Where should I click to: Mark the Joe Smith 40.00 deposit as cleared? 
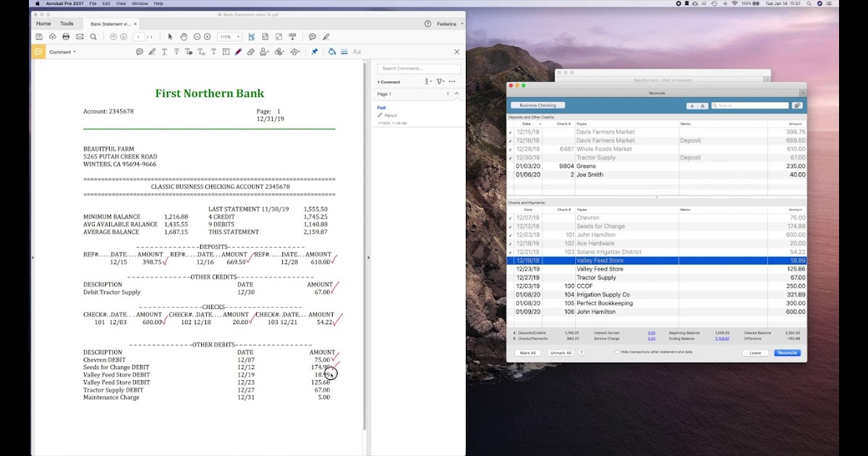click(x=511, y=175)
